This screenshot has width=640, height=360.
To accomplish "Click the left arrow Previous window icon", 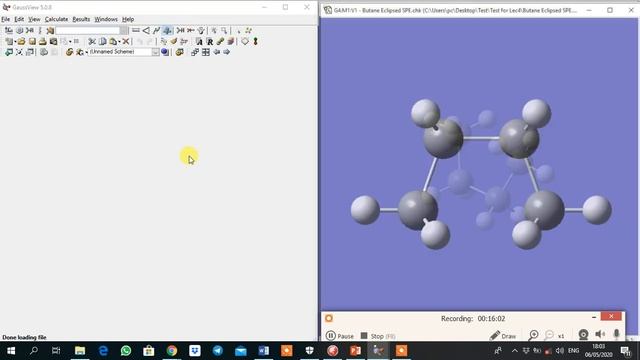I will tap(216, 52).
